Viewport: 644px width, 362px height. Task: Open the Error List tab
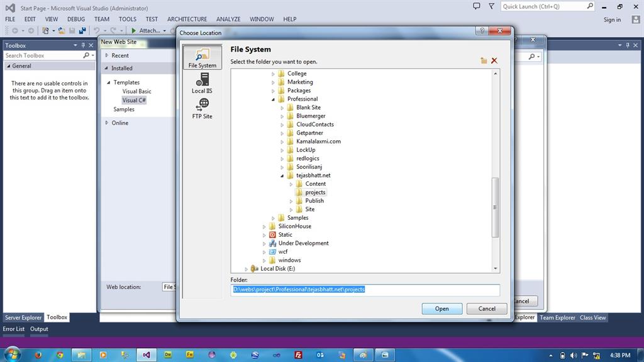coord(14,329)
